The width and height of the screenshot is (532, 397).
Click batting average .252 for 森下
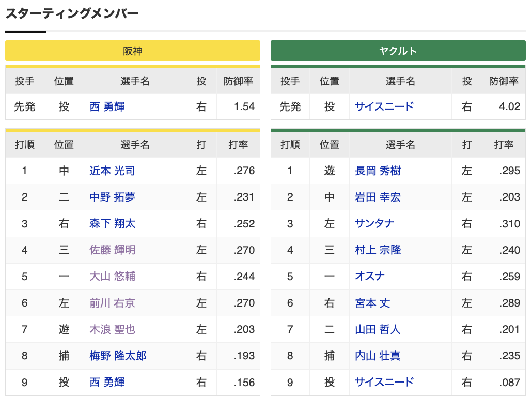[244, 223]
